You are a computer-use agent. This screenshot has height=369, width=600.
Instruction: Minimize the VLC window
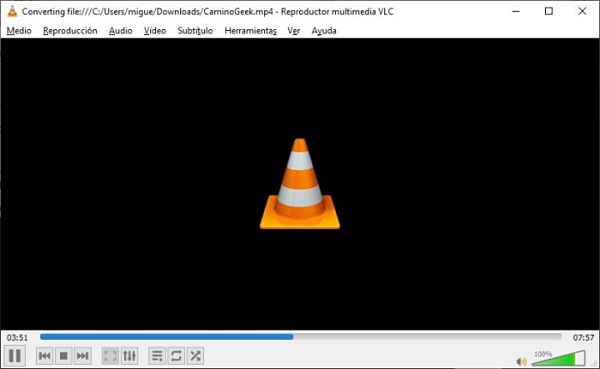(x=516, y=11)
